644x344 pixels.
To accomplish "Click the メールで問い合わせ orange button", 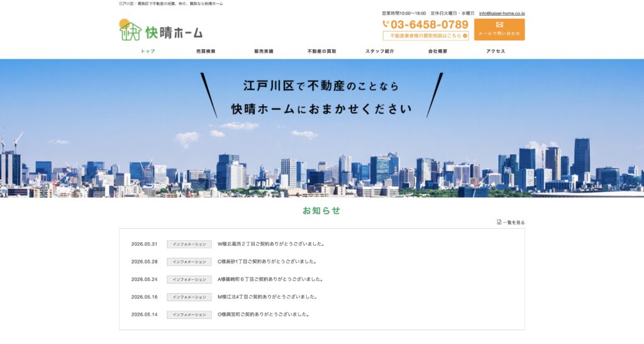I will coord(499,30).
